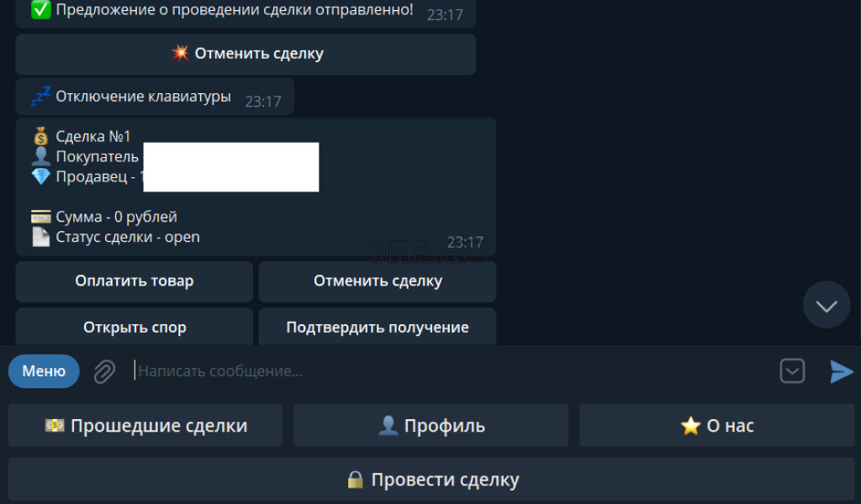The height and width of the screenshot is (504, 861).
Task: Focus the Написать сообщение input field
Action: click(454, 371)
